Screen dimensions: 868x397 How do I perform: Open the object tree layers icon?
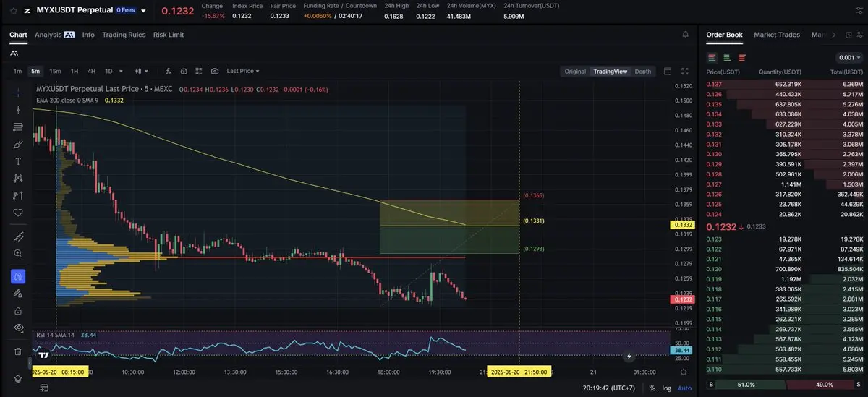(18, 379)
